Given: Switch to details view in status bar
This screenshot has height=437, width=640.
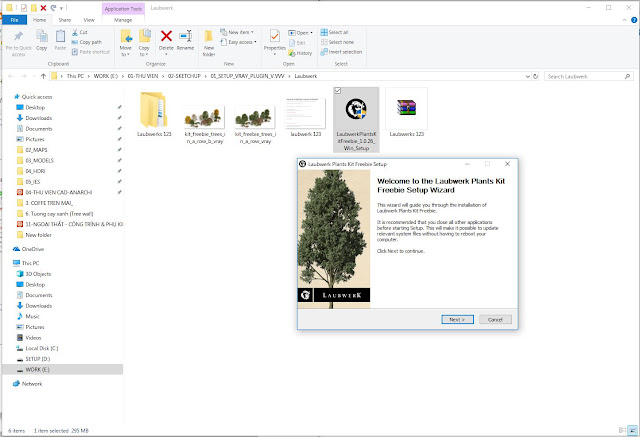Looking at the screenshot, I should [x=622, y=430].
